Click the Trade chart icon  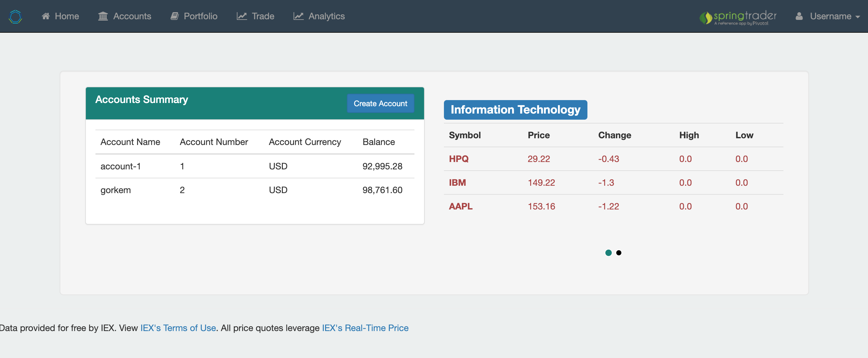[x=242, y=16]
